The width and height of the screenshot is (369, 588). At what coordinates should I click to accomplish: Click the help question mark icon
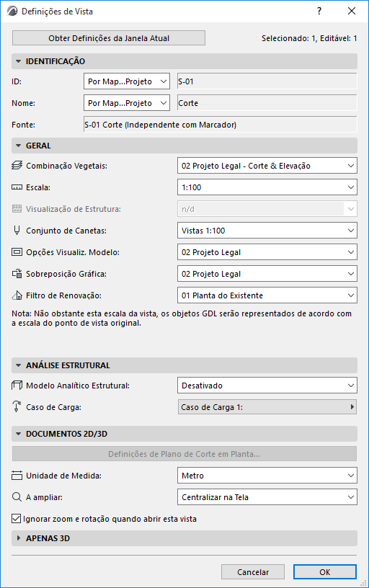tap(319, 11)
